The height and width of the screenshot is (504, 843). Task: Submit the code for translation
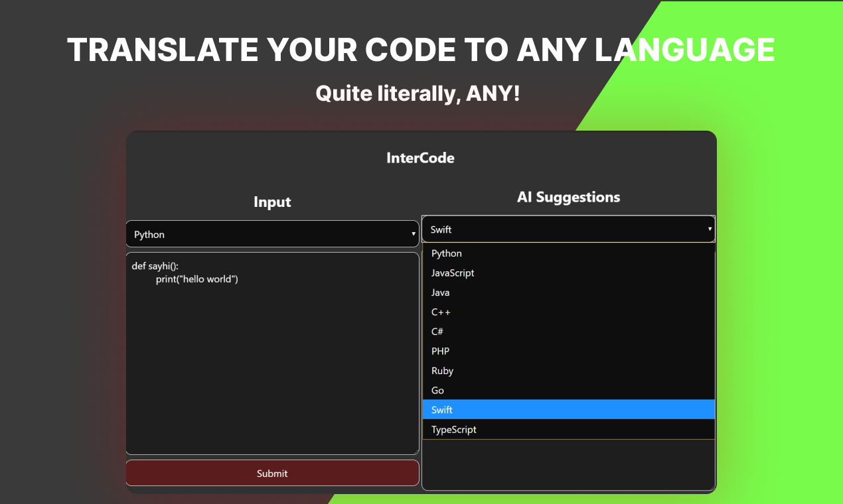coord(272,473)
